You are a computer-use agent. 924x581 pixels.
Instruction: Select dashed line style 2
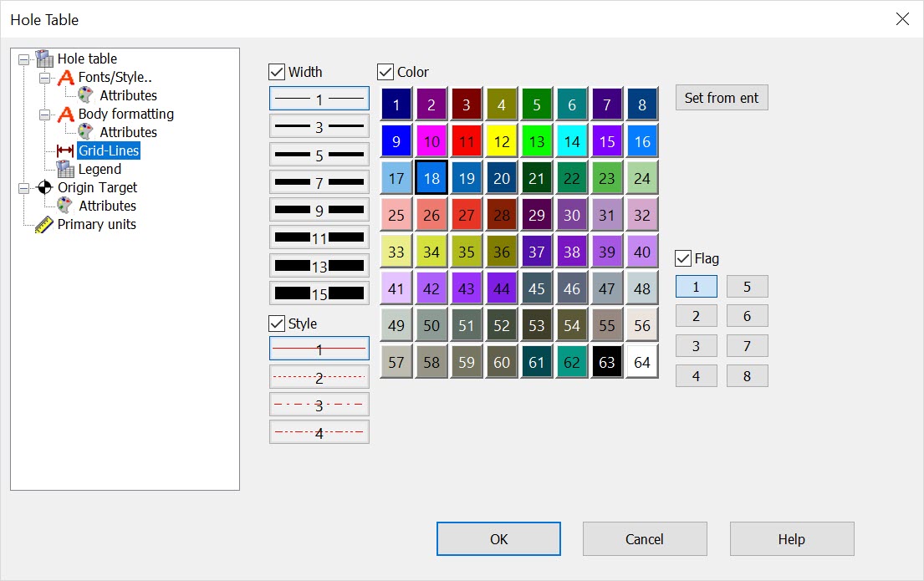coord(319,376)
